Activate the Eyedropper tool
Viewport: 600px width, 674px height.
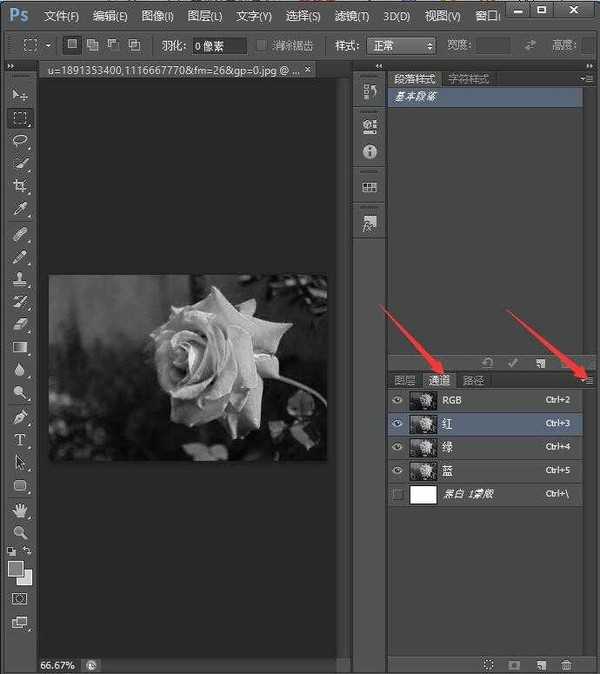(20, 209)
